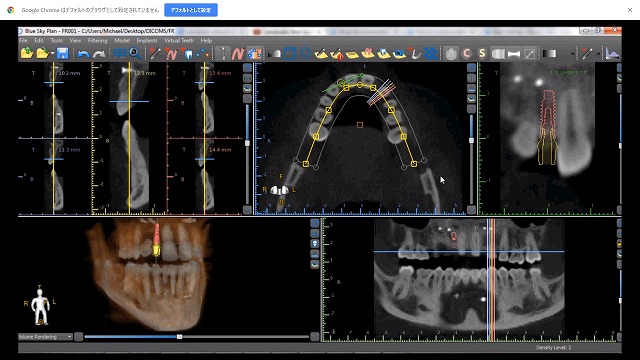
Task: Click the Density Level status text
Action: click(553, 347)
